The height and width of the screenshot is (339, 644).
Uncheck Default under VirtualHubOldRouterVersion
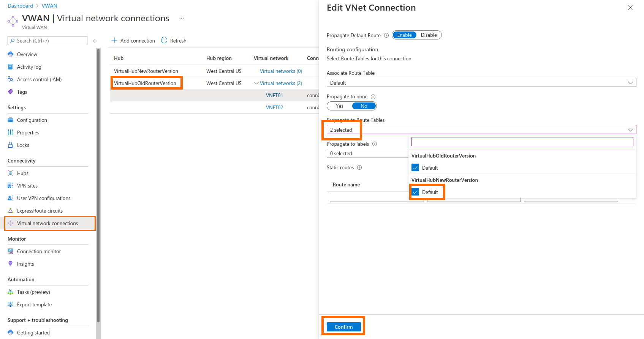click(x=415, y=168)
